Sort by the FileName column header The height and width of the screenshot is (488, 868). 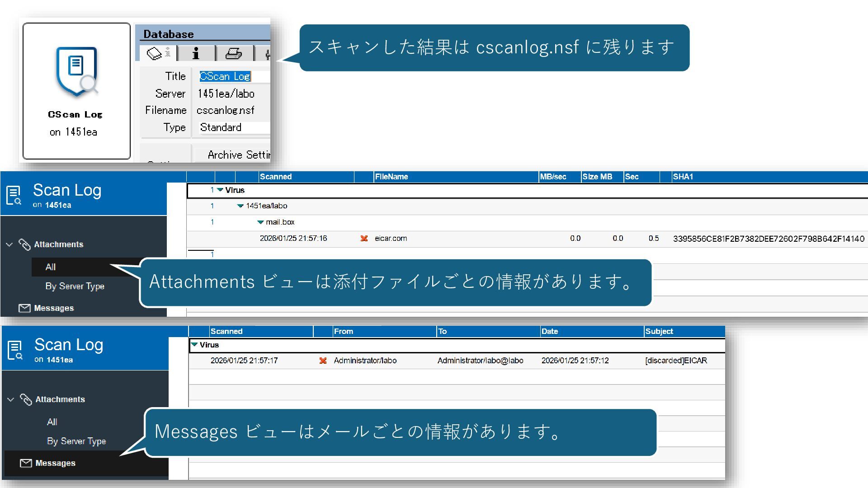[392, 177]
